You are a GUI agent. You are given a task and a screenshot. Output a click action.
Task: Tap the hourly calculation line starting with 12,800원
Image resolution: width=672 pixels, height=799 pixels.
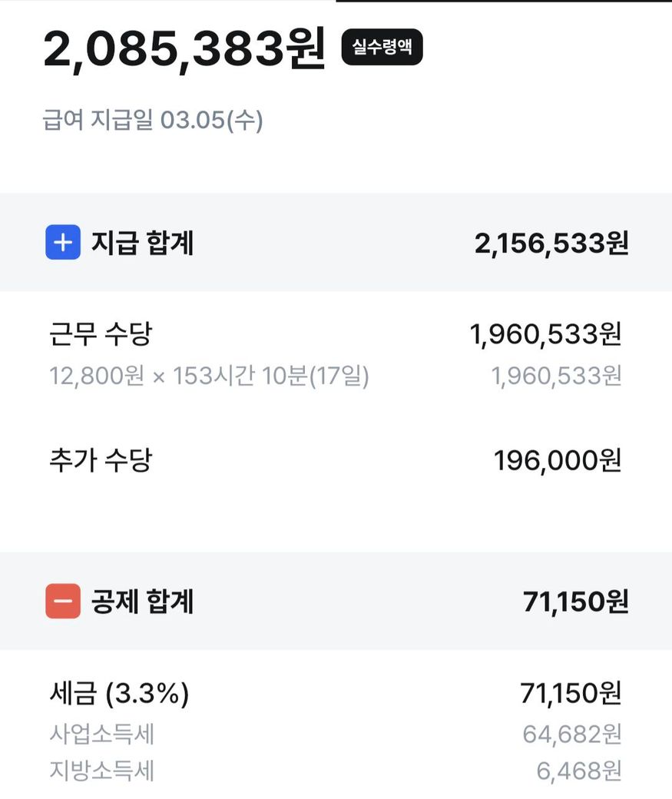pyautogui.click(x=209, y=376)
